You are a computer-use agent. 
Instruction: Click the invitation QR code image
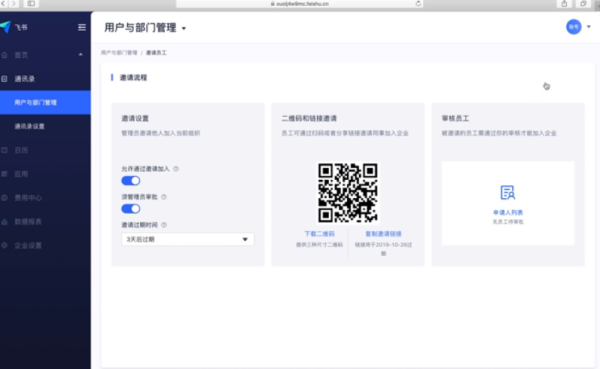(x=348, y=193)
